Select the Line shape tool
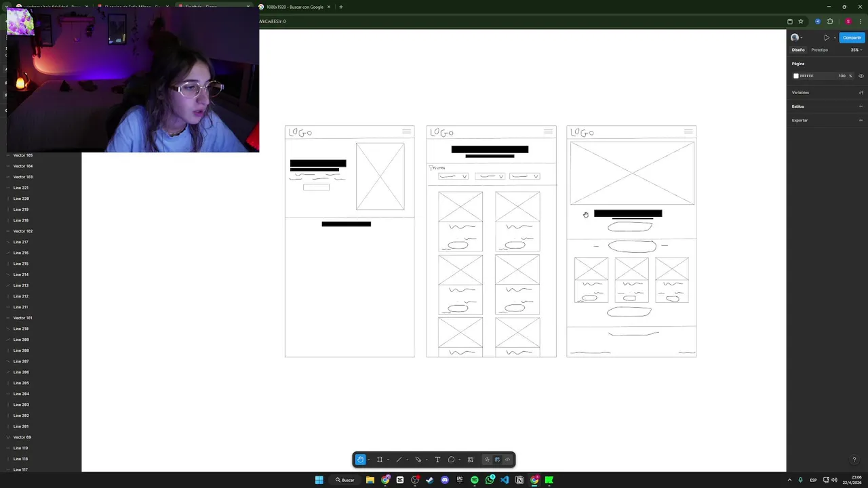Image resolution: width=868 pixels, height=488 pixels. pyautogui.click(x=399, y=460)
